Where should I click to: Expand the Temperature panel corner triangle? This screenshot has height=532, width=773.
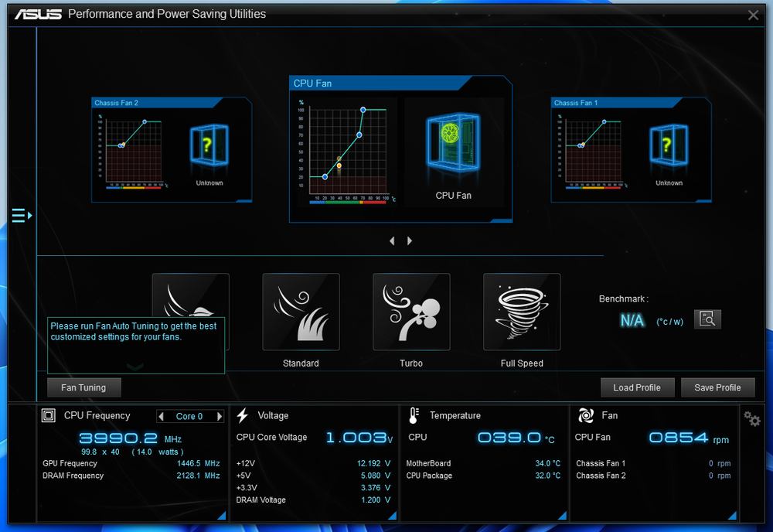(x=564, y=516)
